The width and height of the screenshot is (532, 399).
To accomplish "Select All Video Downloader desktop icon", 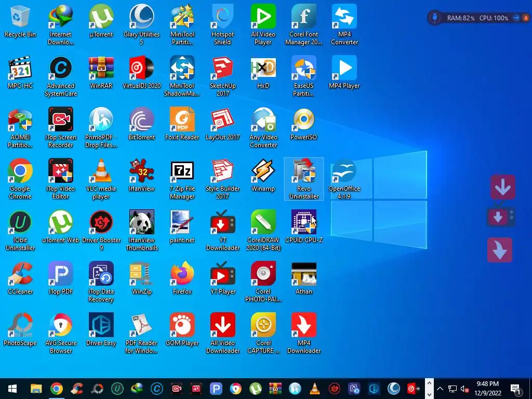I will click(x=222, y=334).
